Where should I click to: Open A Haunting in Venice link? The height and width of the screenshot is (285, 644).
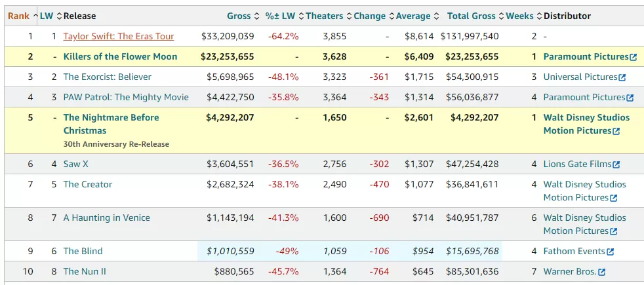tap(106, 218)
